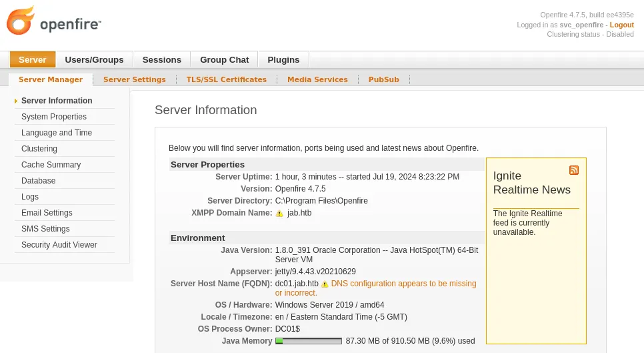Click warning icon next to dc01.jab.htb

click(x=325, y=284)
